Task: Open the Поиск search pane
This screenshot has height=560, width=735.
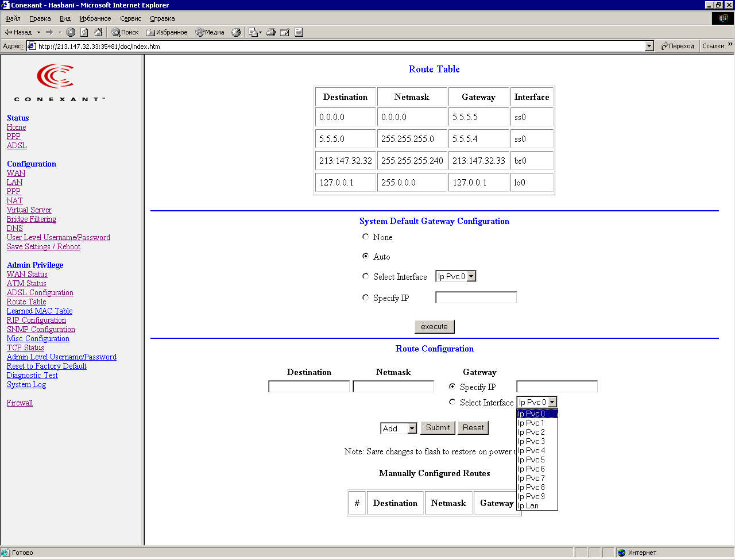Action: click(125, 32)
